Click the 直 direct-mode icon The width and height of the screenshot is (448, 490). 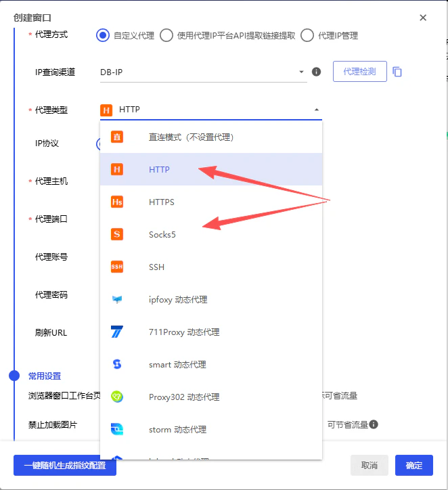click(117, 137)
